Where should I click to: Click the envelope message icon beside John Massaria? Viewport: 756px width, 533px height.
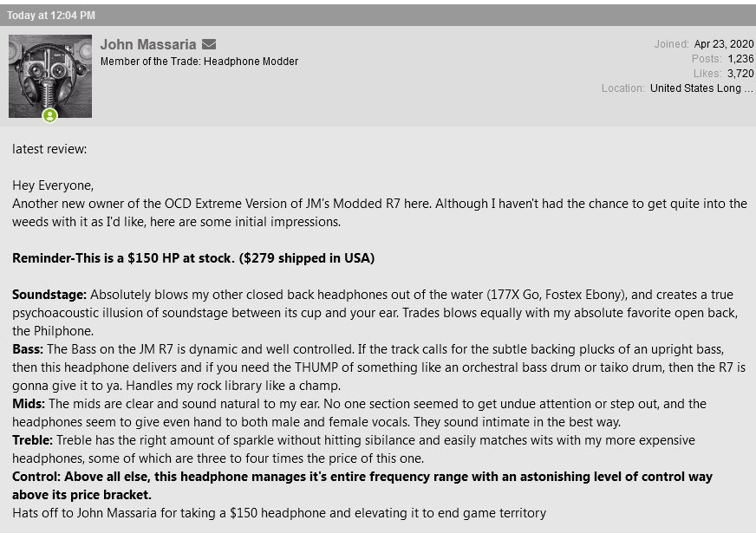(209, 44)
